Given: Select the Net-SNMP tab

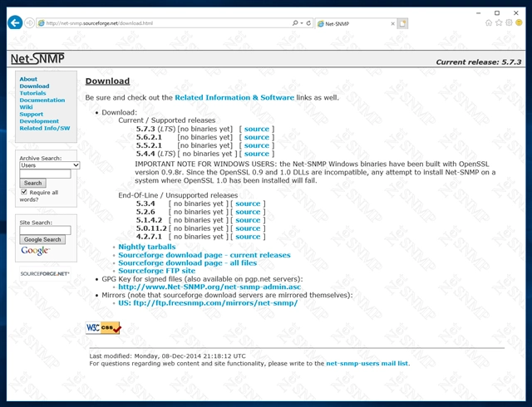Looking at the screenshot, I should (356, 23).
